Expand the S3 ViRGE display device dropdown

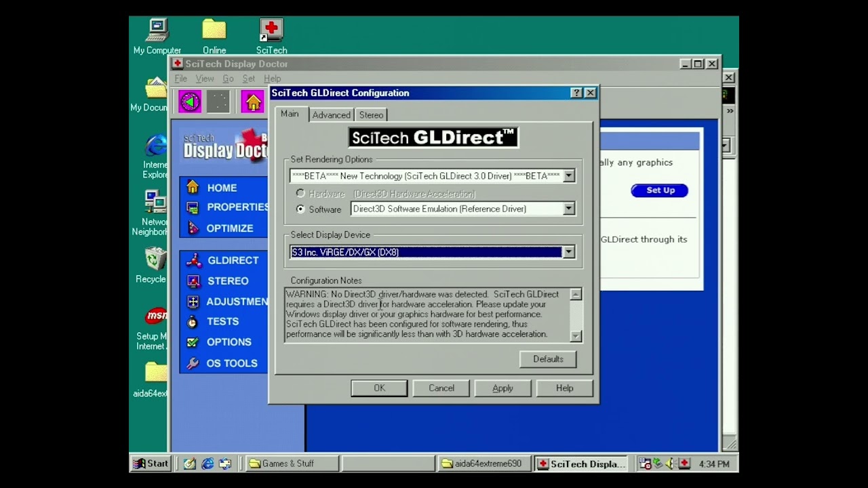(569, 252)
